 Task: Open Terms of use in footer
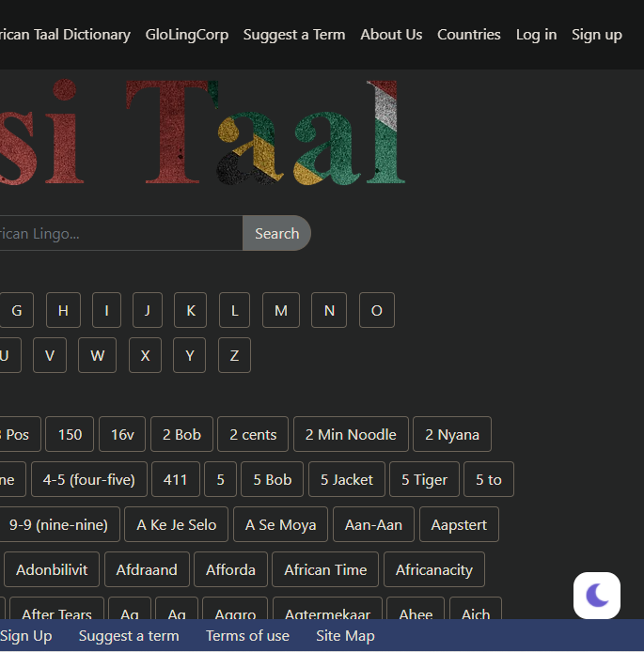[247, 636]
